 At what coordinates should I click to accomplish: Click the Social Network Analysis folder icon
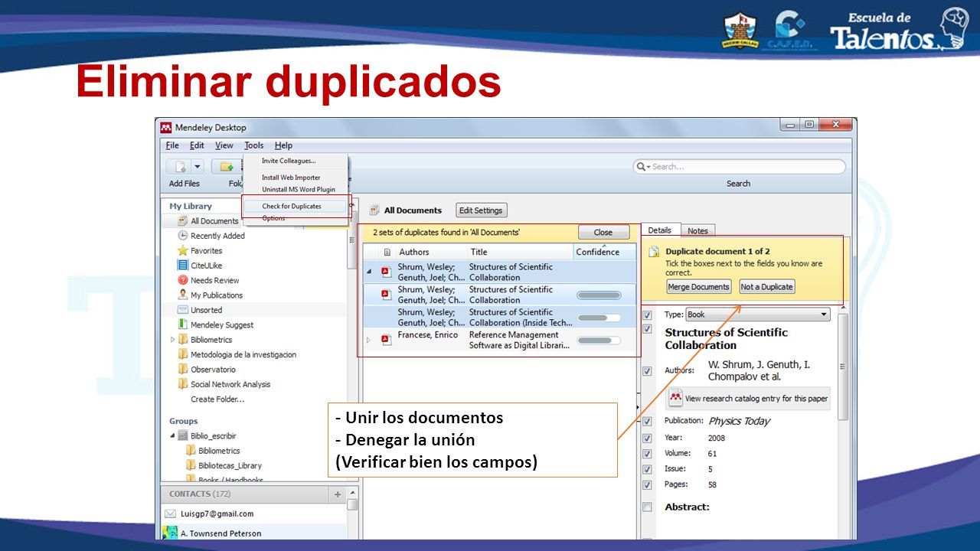[x=183, y=384]
